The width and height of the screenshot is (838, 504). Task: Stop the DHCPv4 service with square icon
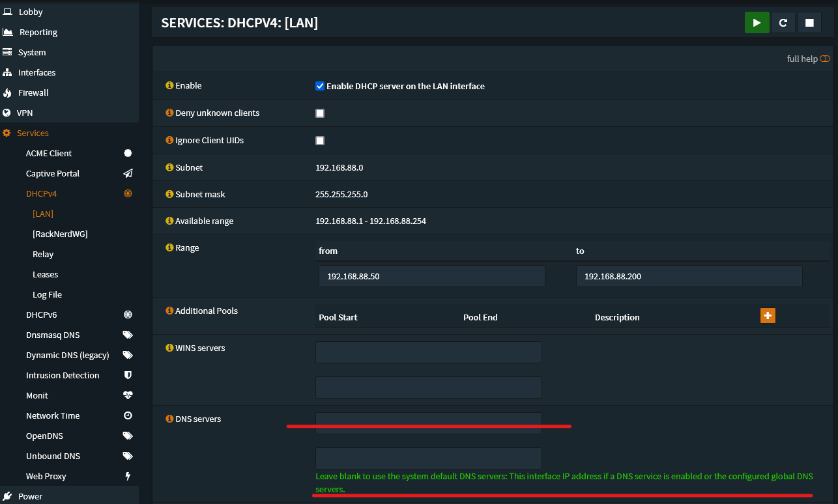(809, 22)
